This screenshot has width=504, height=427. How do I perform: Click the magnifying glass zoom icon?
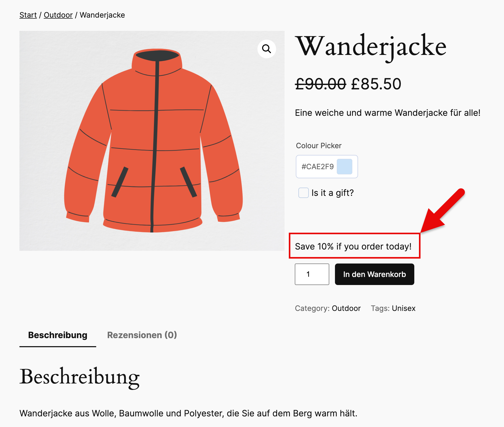point(267,49)
